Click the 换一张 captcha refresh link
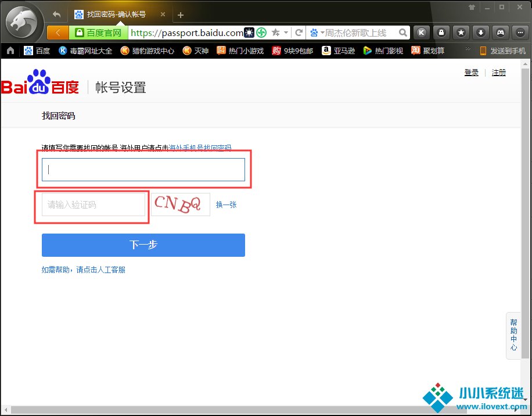Viewport: 532px width, 416px height. (226, 205)
